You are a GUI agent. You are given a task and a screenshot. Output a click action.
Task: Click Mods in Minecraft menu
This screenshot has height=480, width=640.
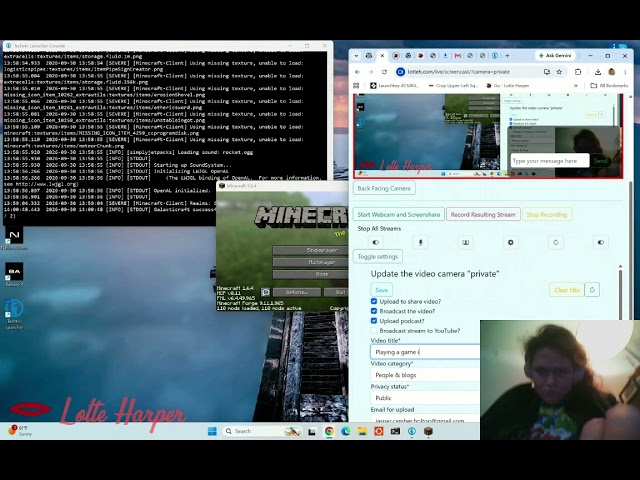pyautogui.click(x=310, y=274)
